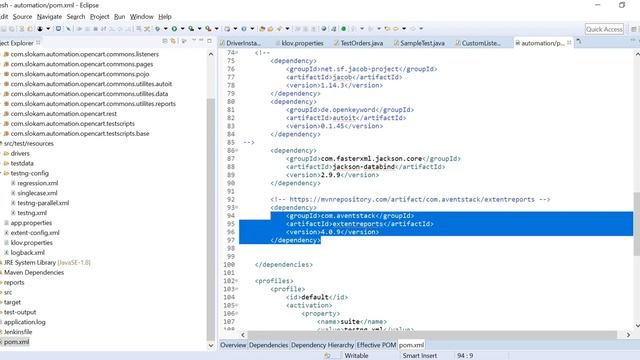Viewport: 640px width, 360px height.
Task: Click the Open Type toolbar icon
Action: pos(262,29)
